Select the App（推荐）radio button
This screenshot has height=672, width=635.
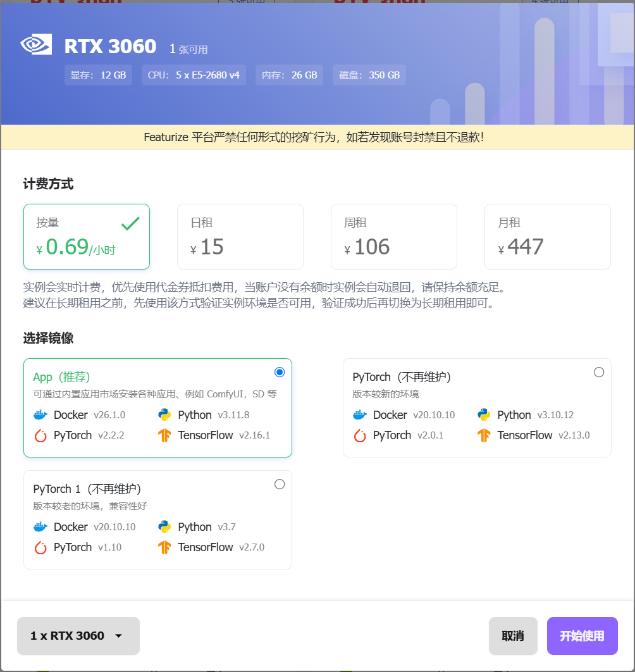coord(280,372)
